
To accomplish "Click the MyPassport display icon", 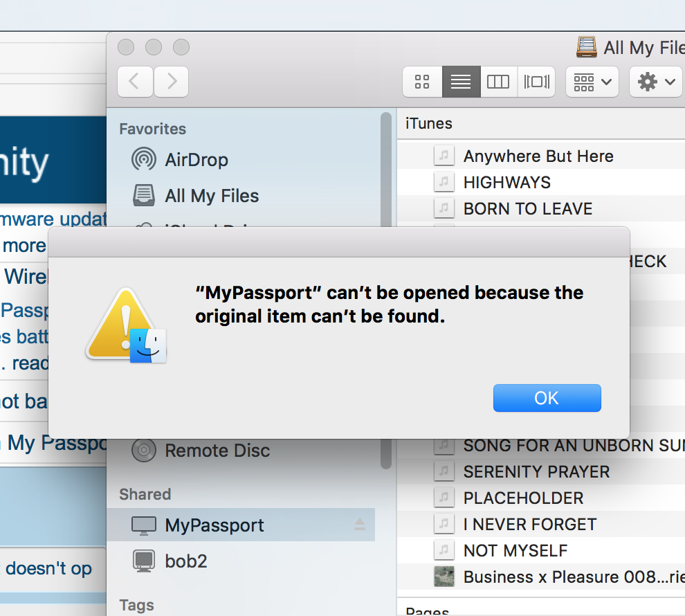I will pos(144,525).
